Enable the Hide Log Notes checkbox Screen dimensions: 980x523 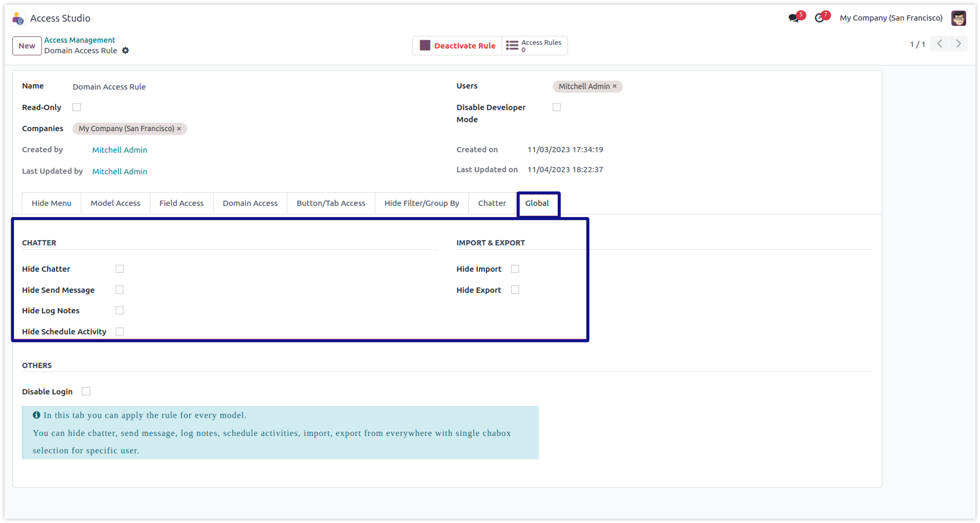119,310
